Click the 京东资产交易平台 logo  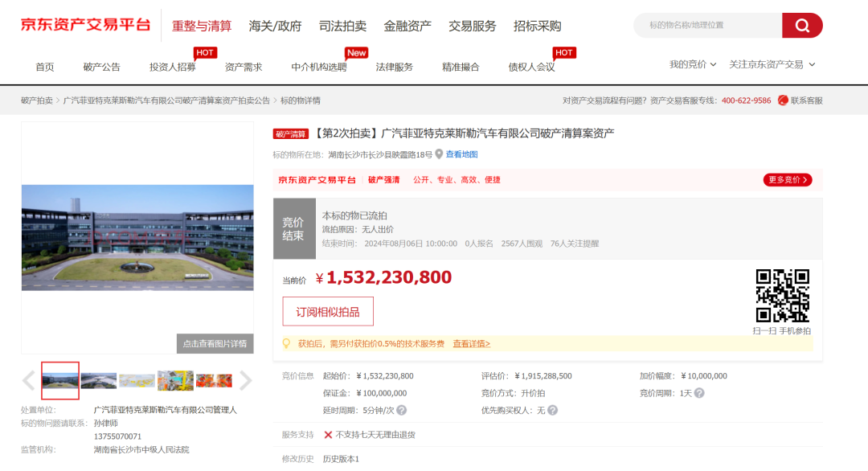pyautogui.click(x=85, y=25)
